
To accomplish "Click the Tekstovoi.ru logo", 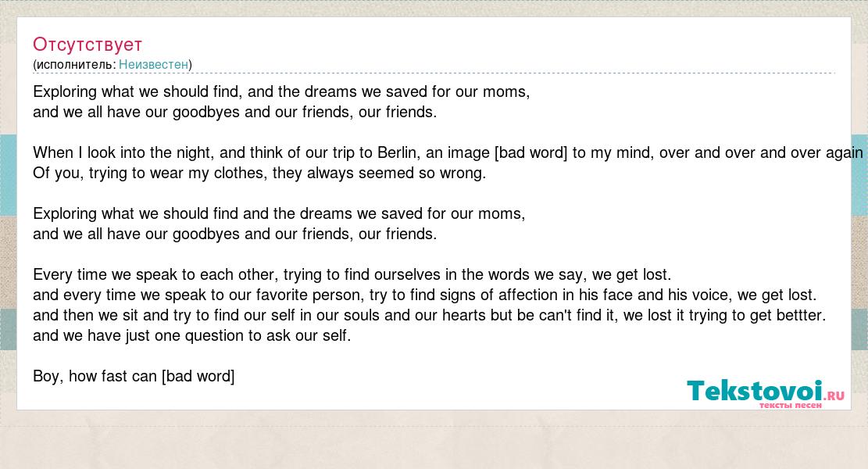I will tap(766, 394).
